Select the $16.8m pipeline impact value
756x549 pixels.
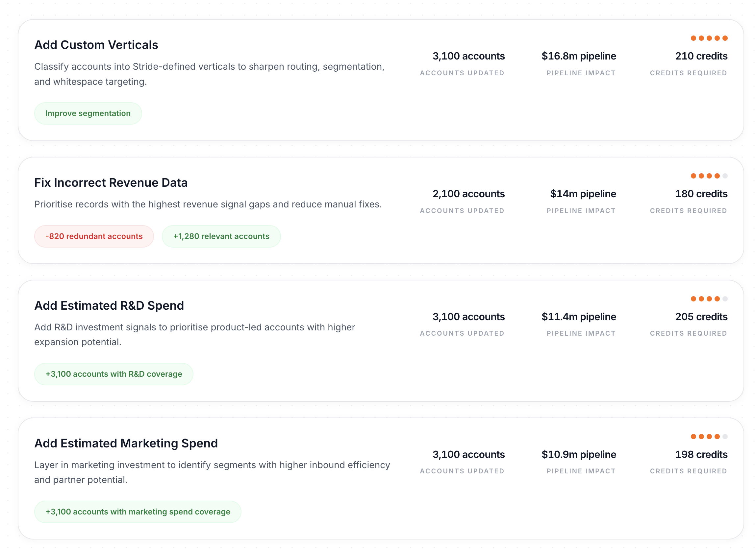(x=579, y=56)
